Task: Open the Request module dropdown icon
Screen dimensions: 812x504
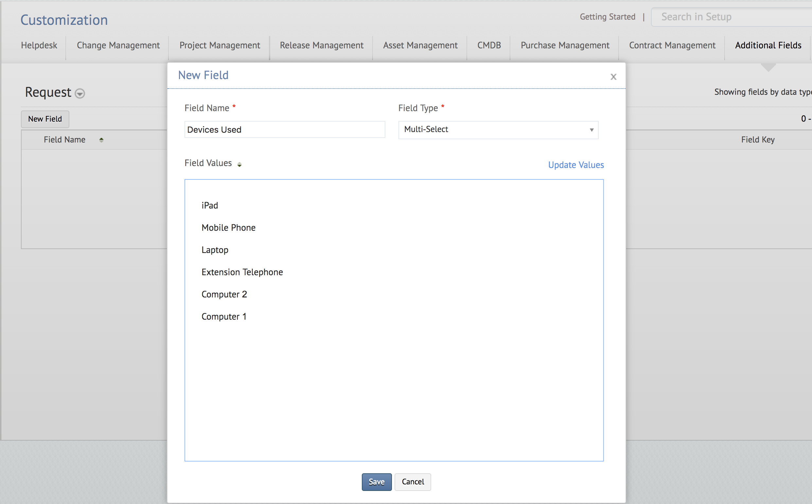Action: click(x=80, y=93)
